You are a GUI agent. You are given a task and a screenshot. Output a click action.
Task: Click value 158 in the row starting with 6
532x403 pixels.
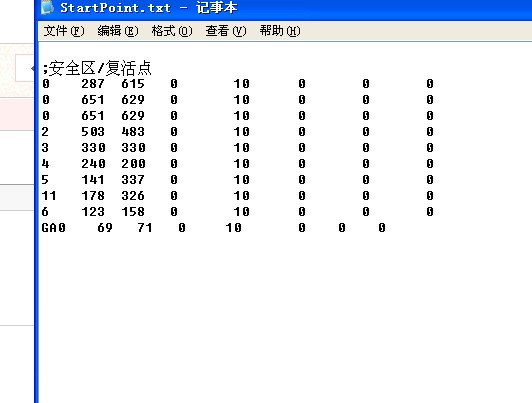[x=133, y=212]
